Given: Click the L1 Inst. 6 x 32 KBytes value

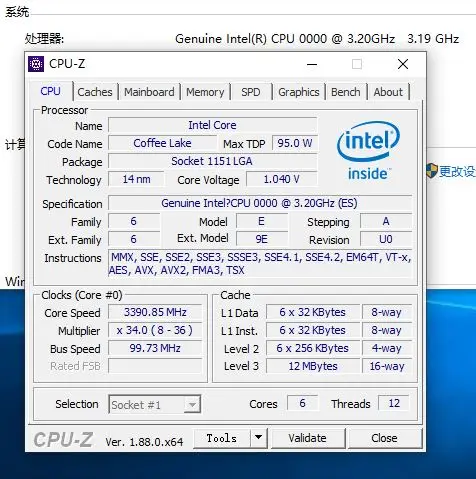Looking at the screenshot, I should (x=313, y=330).
